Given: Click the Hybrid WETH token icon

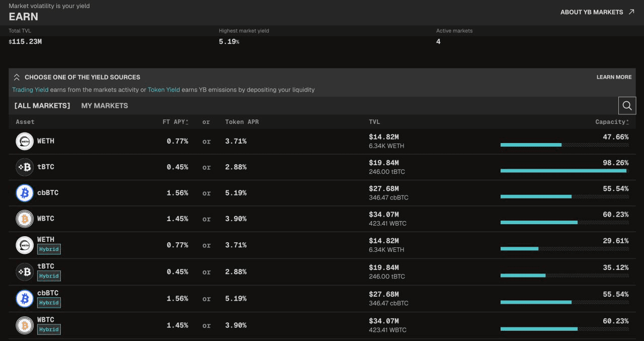Looking at the screenshot, I should coord(25,245).
